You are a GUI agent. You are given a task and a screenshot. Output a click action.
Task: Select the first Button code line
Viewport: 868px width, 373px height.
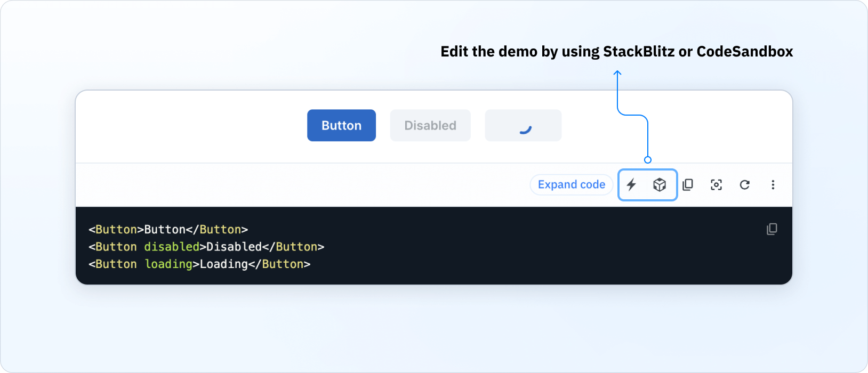[x=168, y=229]
